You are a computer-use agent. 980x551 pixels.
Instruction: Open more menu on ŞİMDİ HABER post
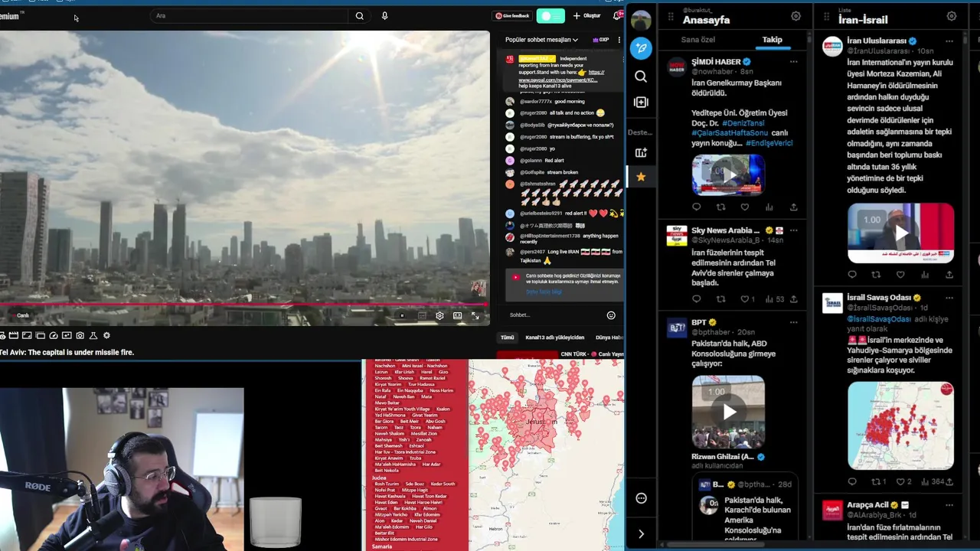point(793,61)
